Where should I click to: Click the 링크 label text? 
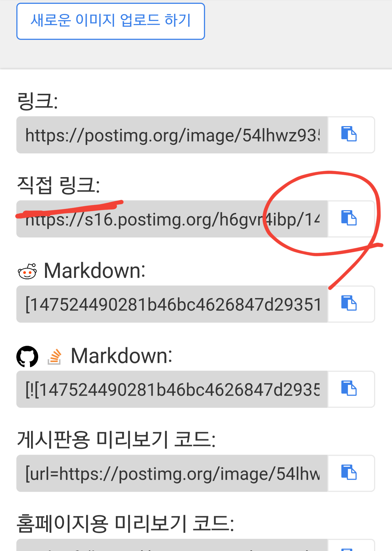37,101
